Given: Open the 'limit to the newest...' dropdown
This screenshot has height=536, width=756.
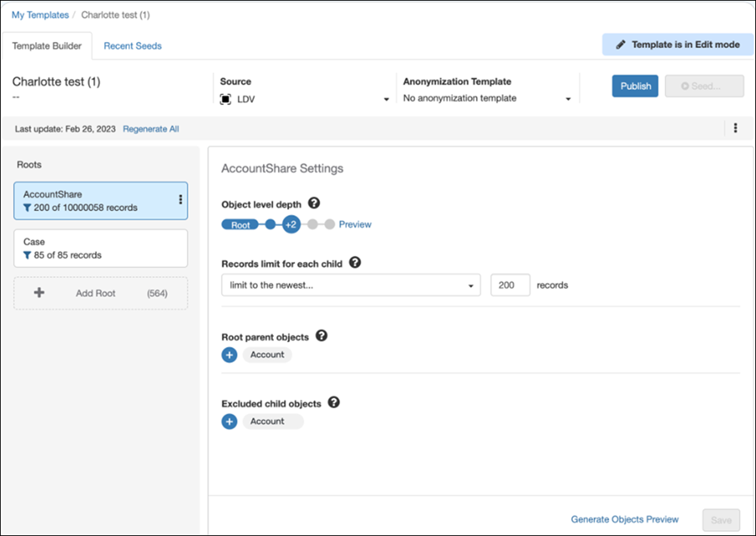Looking at the screenshot, I should (351, 286).
